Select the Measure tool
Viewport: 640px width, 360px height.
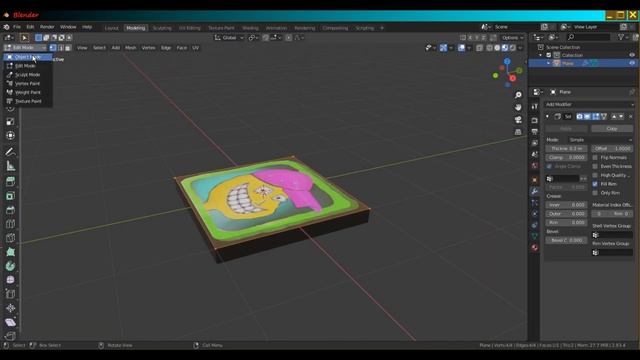tap(11, 166)
